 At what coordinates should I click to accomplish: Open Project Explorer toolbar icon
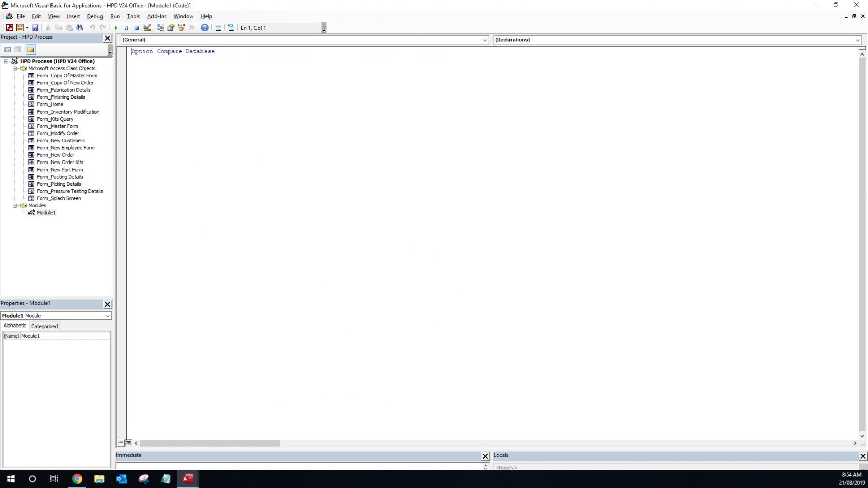coord(160,28)
